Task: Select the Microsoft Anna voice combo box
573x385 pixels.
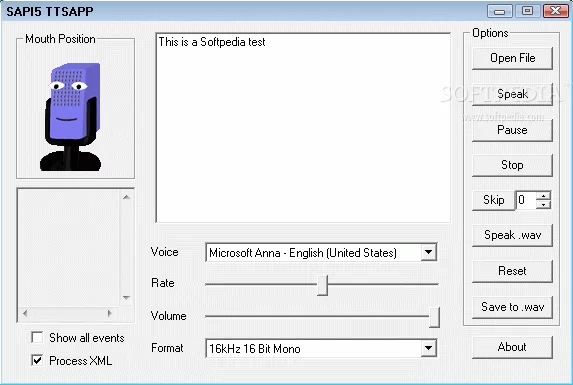Action: (321, 252)
